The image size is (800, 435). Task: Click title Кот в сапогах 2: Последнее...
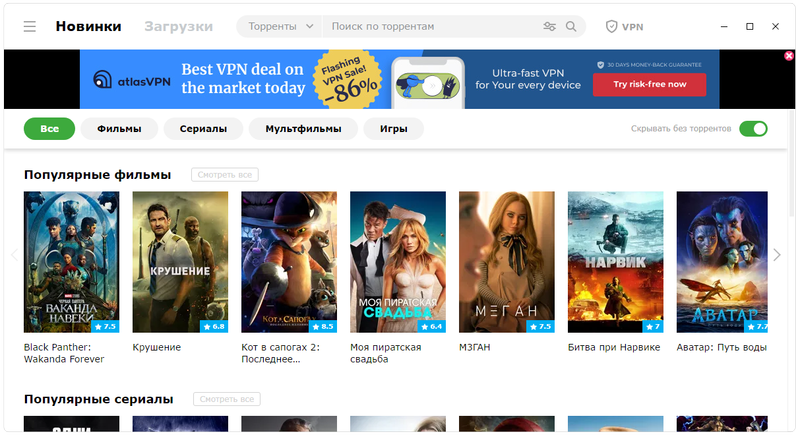coord(281,353)
